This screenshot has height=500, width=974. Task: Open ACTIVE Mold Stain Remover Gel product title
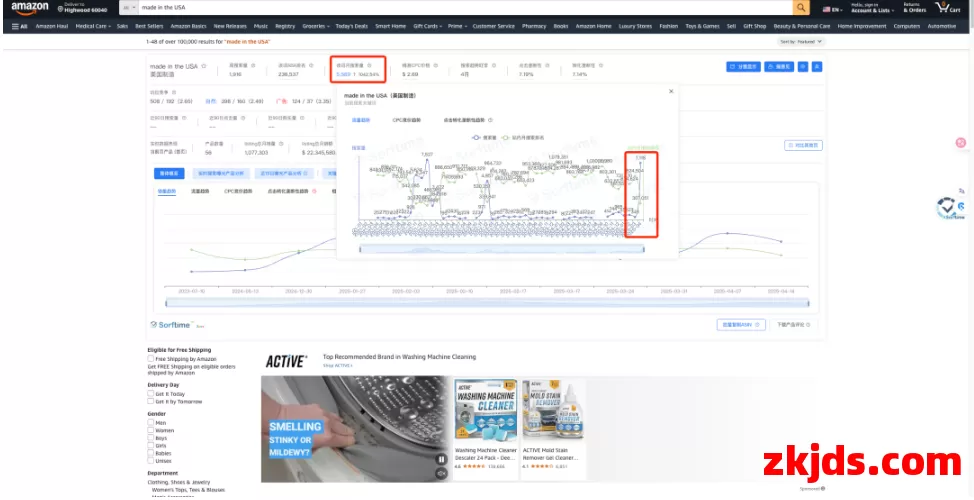click(x=550, y=454)
